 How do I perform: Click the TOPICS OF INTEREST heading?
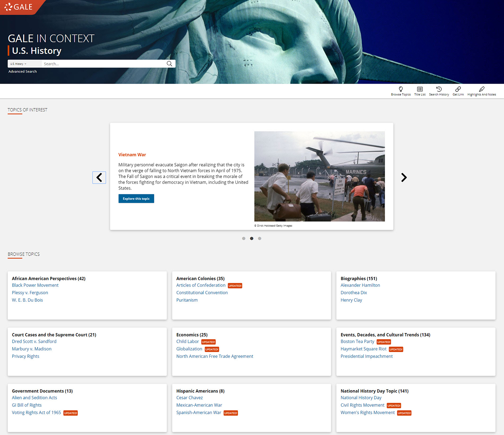(28, 110)
